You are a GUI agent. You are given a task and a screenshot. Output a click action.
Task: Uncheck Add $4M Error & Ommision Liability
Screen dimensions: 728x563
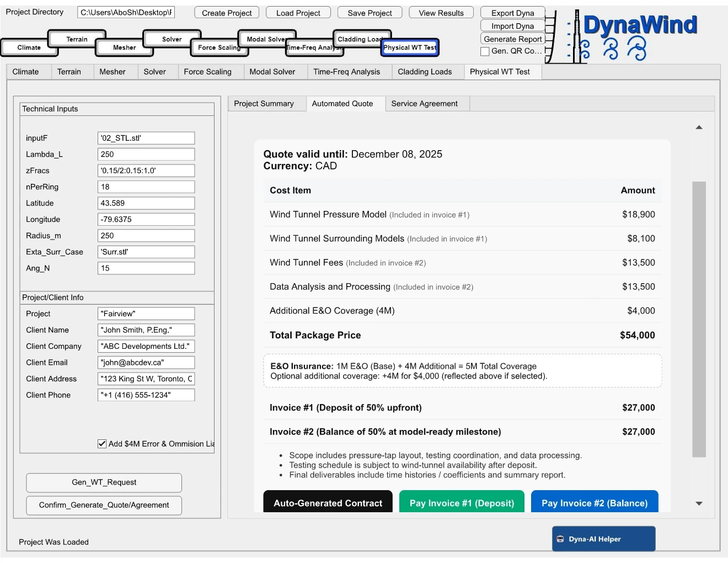pos(102,443)
